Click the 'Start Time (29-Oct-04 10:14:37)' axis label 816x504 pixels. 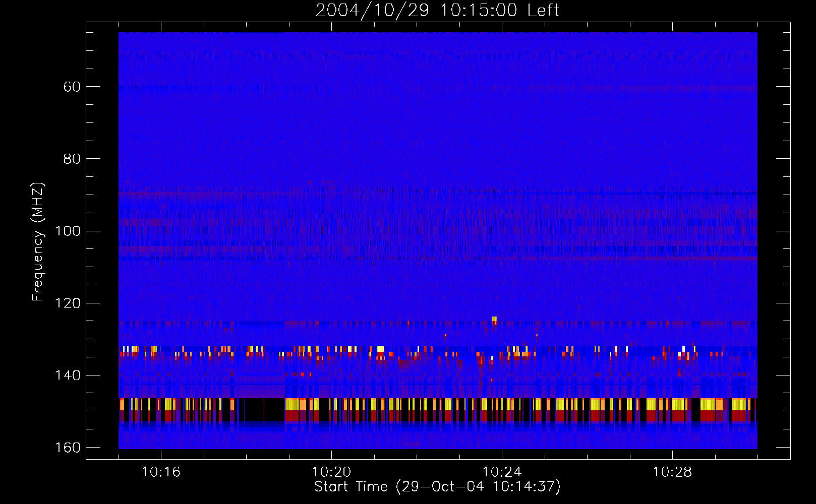pos(437,487)
